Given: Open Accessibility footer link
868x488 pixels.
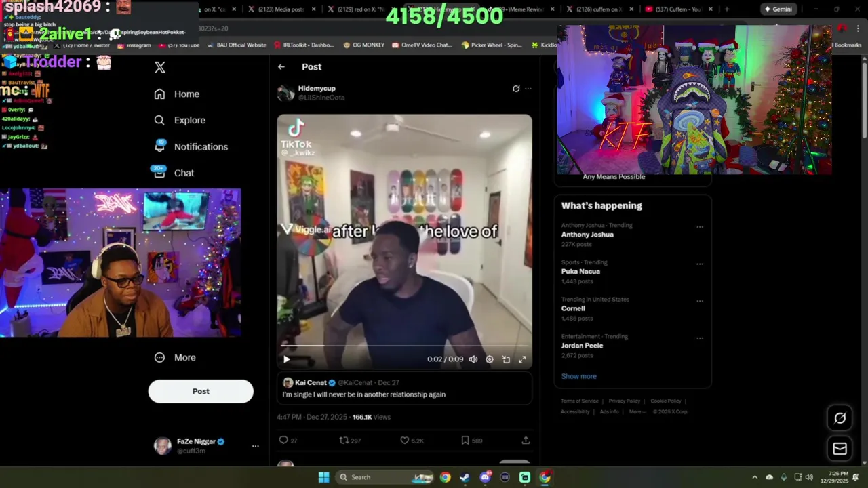Looking at the screenshot, I should pos(575,411).
